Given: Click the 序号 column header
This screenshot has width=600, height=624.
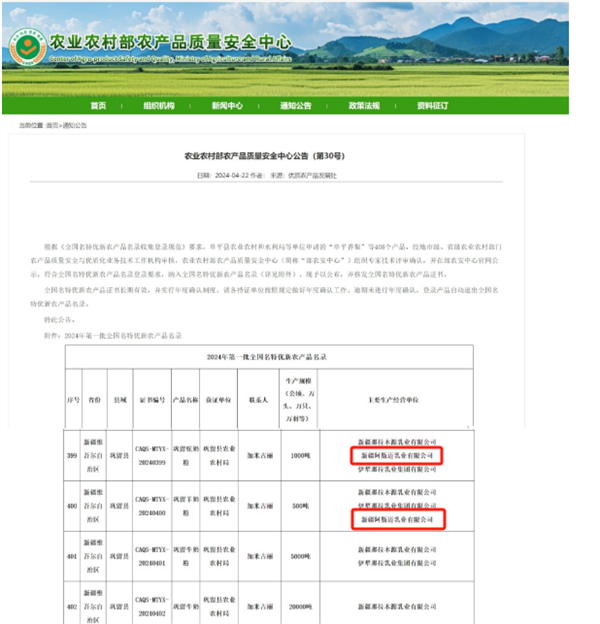Looking at the screenshot, I should [x=73, y=400].
